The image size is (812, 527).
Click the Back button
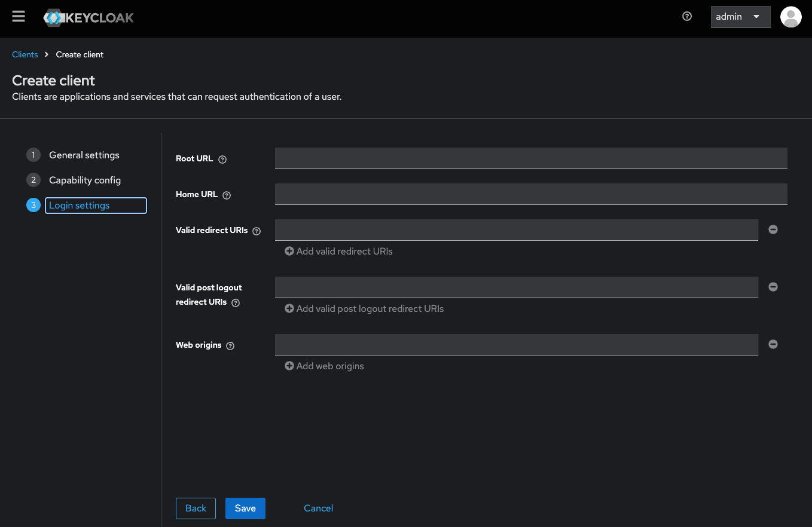(196, 508)
